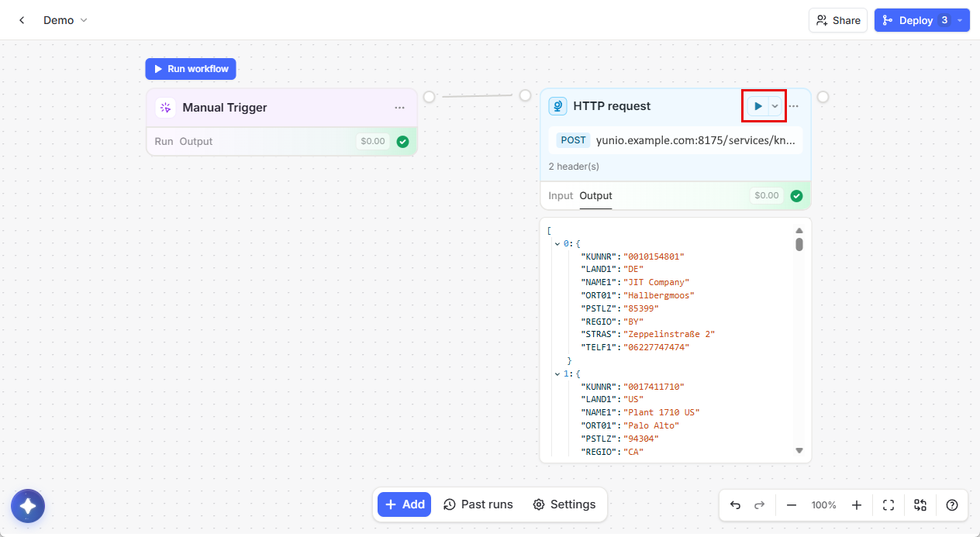Click the Share button
The image size is (980, 537).
coord(838,20)
